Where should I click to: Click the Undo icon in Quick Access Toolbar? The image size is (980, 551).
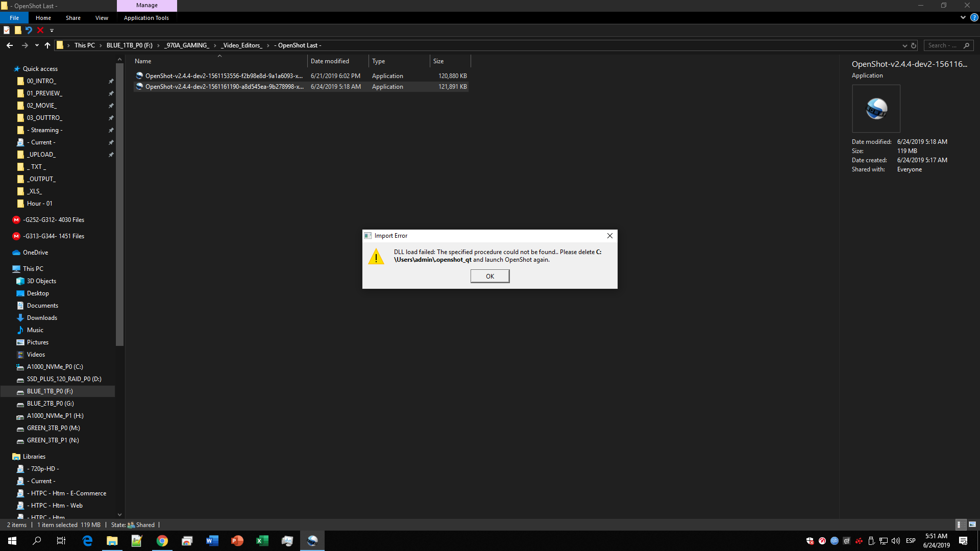point(29,31)
